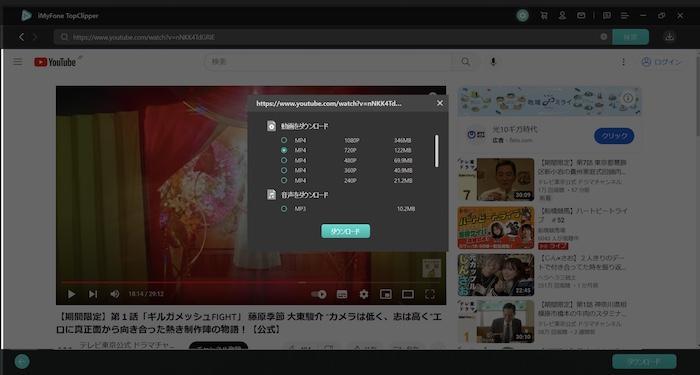700x375 pixels.
Task: Switch to theater mode
Action: pos(408,294)
